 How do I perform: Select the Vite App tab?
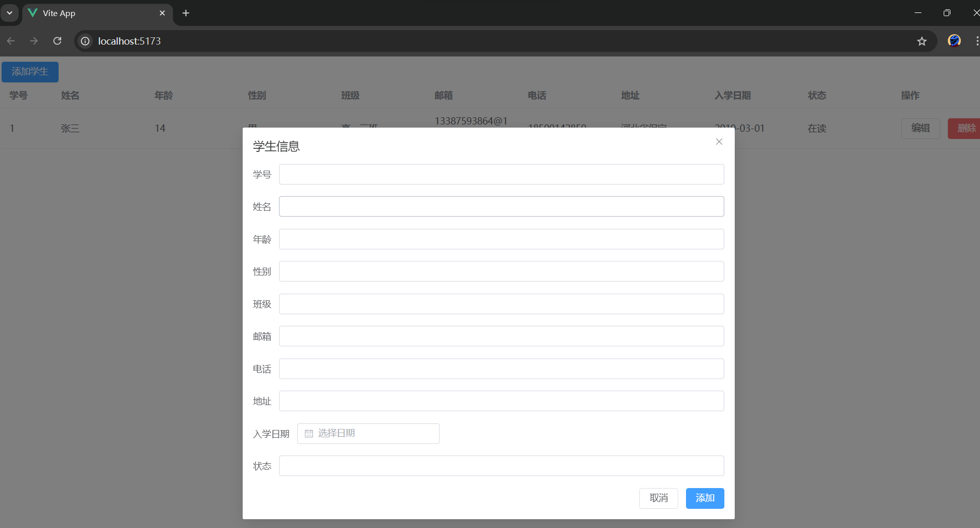click(x=97, y=13)
